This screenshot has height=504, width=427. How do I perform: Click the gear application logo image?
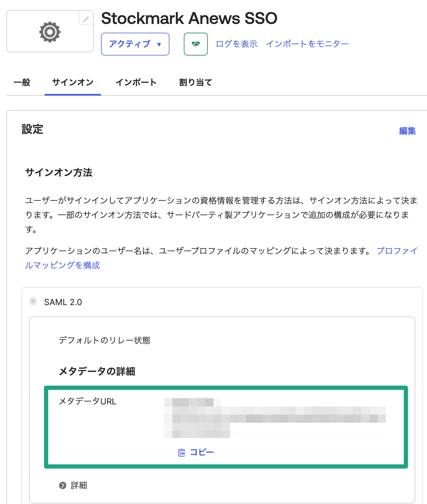(50, 32)
